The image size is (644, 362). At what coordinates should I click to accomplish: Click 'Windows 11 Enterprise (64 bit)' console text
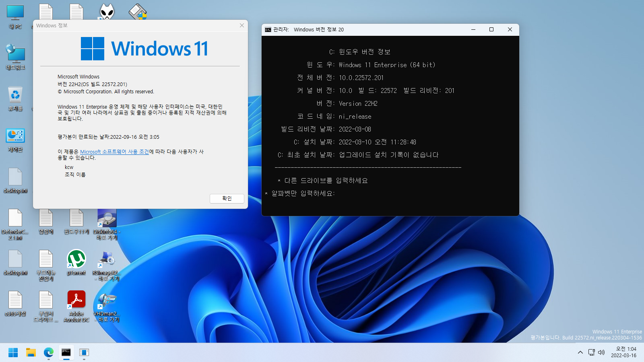tap(387, 65)
